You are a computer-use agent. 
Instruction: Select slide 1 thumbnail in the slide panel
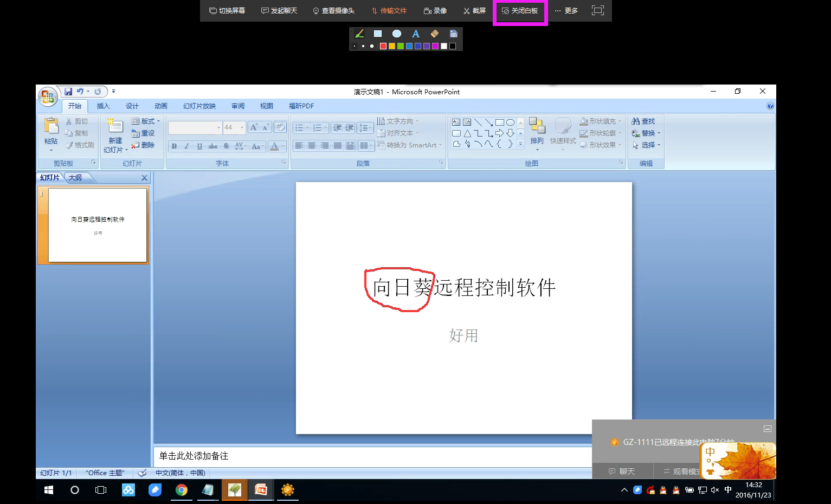click(x=98, y=225)
